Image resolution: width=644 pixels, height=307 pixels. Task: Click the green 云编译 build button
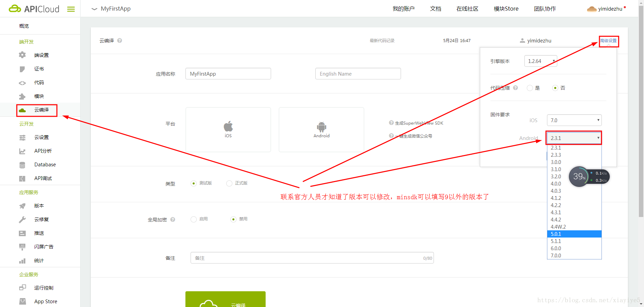click(226, 299)
